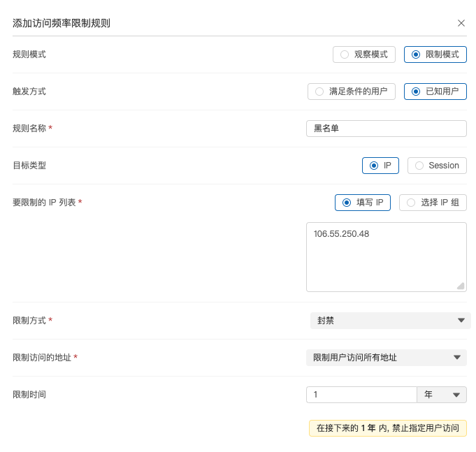Choose 满足条件的用户 trigger option

[352, 92]
